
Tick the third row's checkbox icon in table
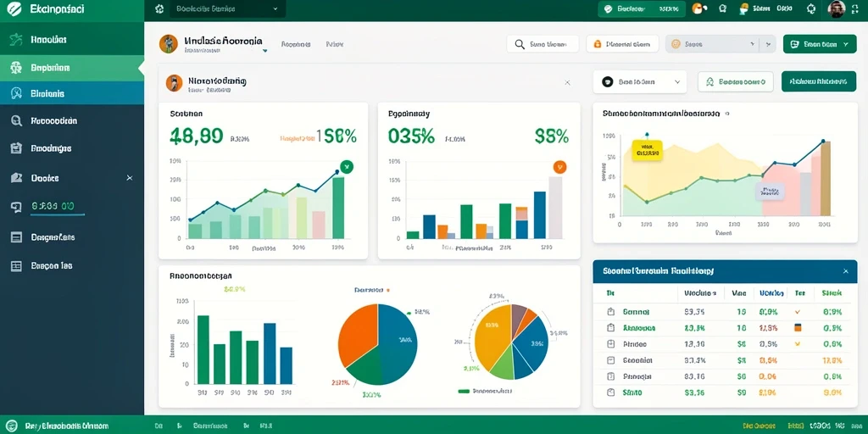(x=610, y=344)
